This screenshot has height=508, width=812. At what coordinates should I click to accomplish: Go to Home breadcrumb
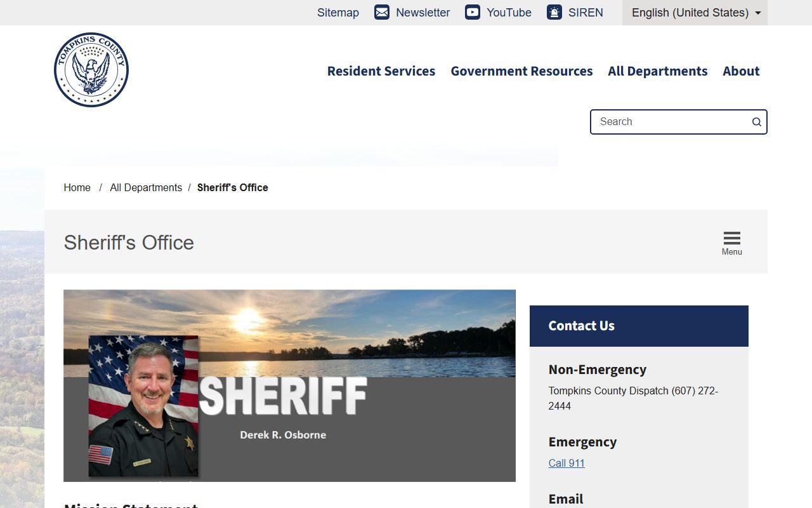[x=77, y=187]
